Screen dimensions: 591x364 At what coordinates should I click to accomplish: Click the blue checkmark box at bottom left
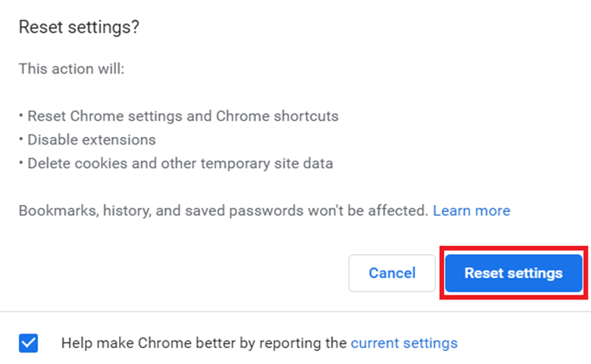28,344
